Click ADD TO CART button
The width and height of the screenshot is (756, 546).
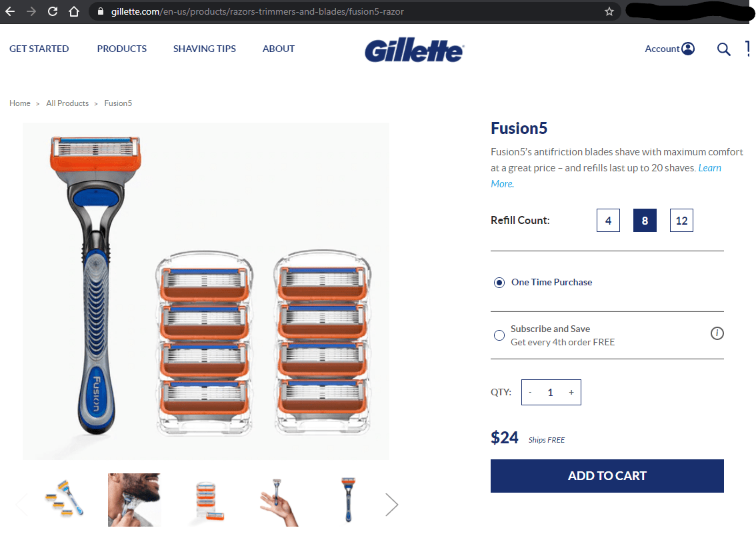tap(607, 476)
